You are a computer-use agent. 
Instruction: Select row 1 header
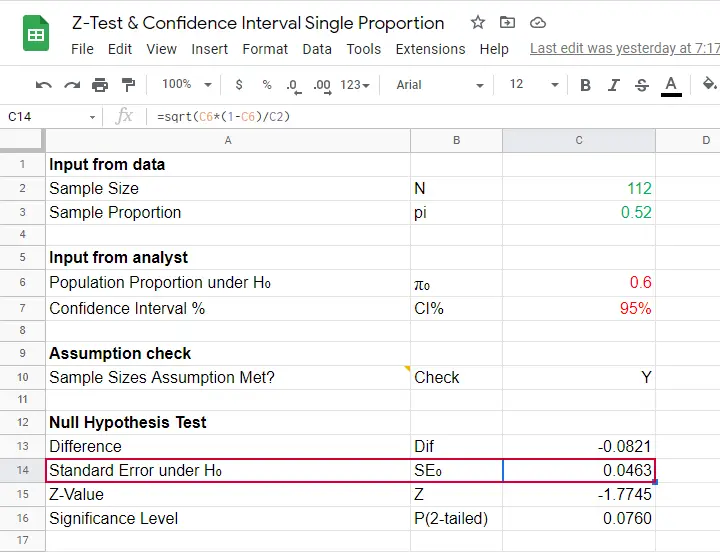(22, 164)
